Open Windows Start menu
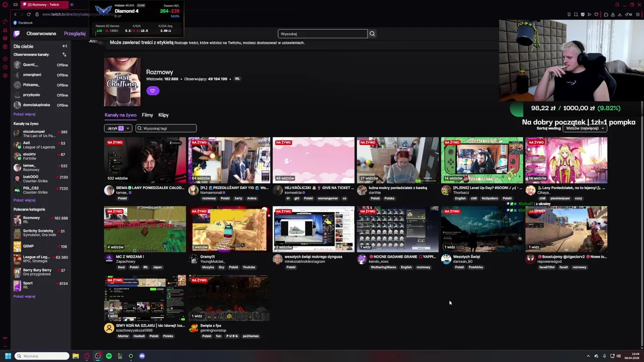The width and height of the screenshot is (644, 362). tap(8, 356)
